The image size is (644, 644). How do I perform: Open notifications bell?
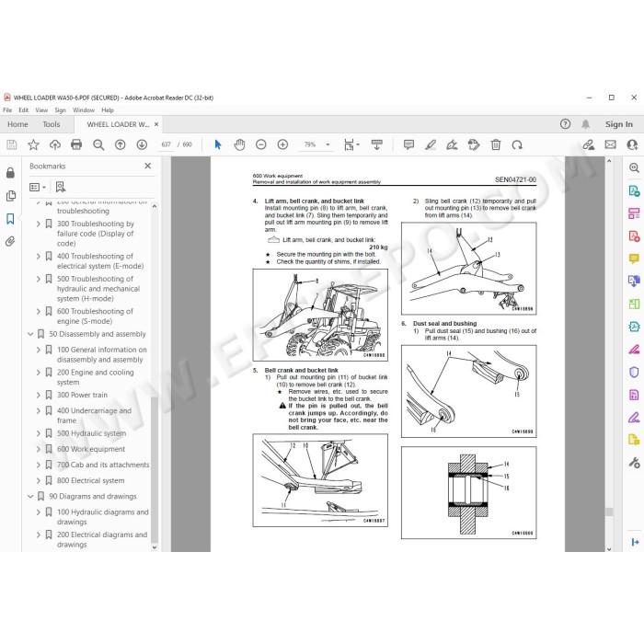click(586, 124)
